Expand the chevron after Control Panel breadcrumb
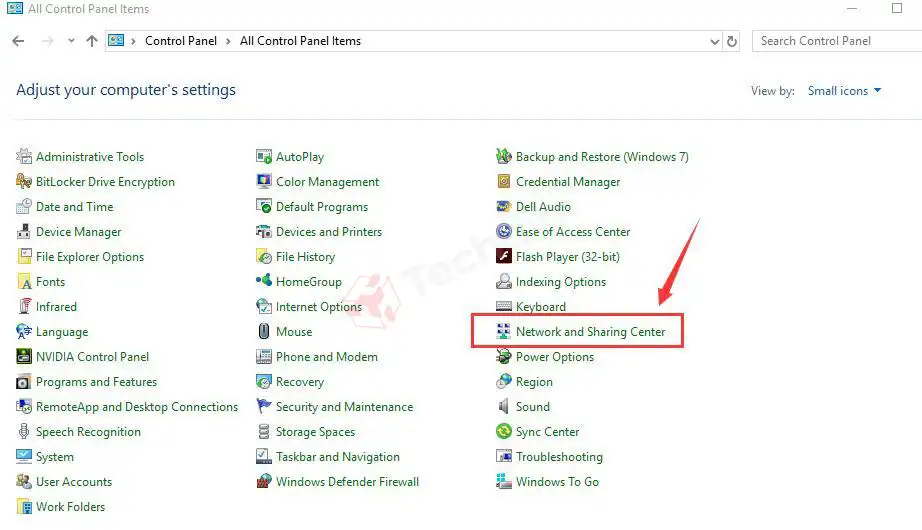This screenshot has height=530, width=922. click(x=228, y=41)
